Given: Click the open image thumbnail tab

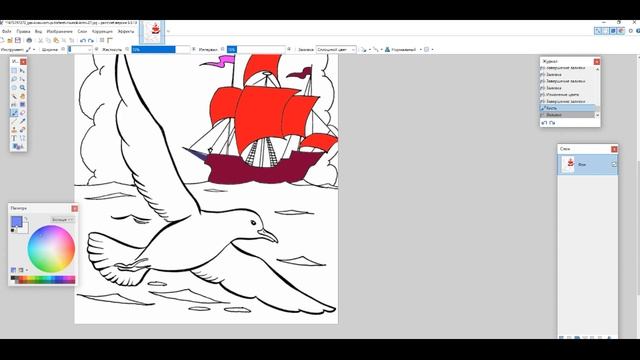Looking at the screenshot, I should pyautogui.click(x=152, y=32).
